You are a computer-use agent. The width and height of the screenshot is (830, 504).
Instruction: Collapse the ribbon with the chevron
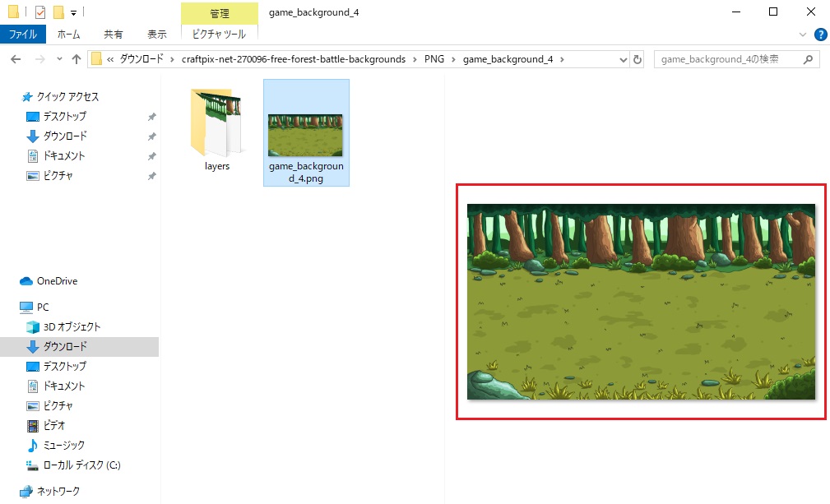tap(803, 35)
